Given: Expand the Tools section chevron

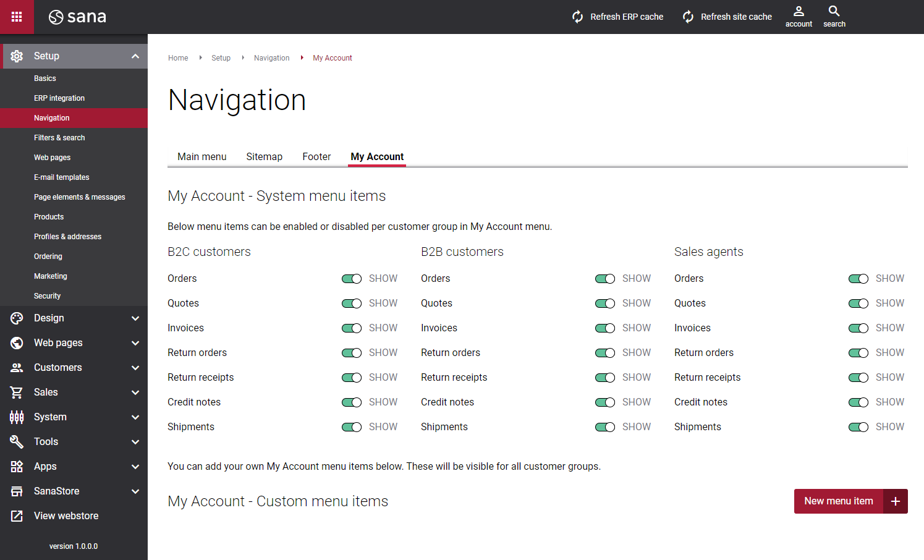Looking at the screenshot, I should pos(135,442).
